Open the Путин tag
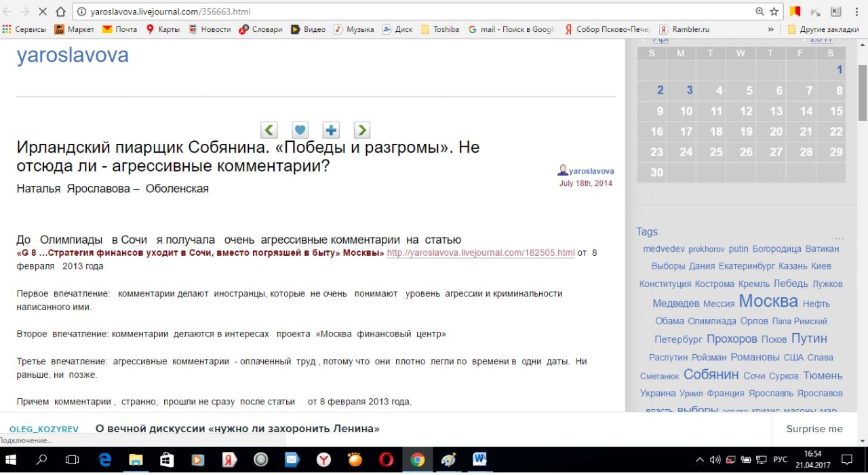Image resolution: width=868 pixels, height=475 pixels. pos(809,338)
